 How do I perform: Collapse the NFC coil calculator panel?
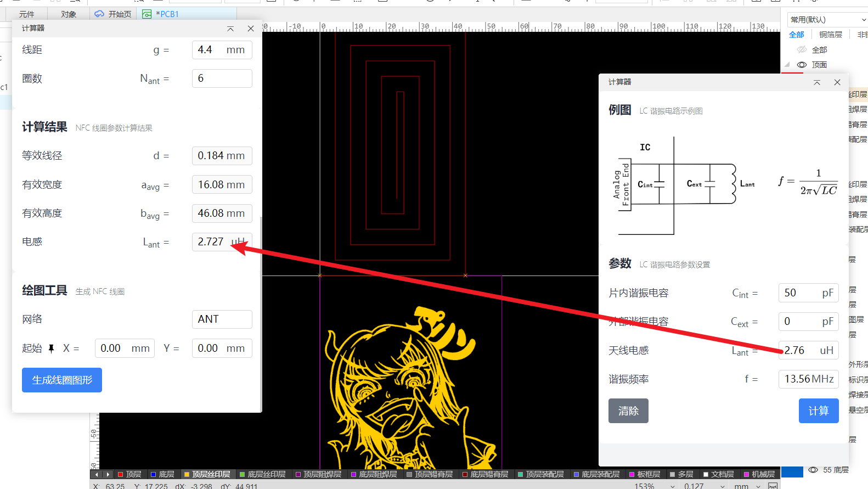point(230,29)
